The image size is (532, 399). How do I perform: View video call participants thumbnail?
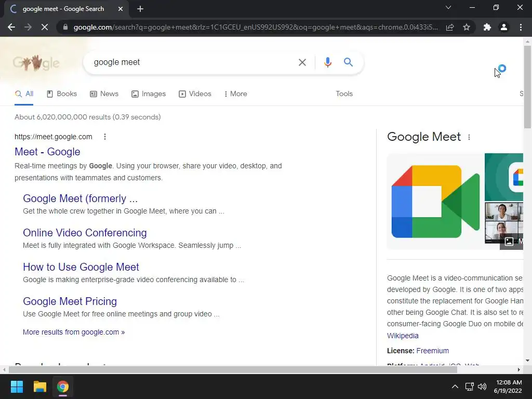tap(504, 222)
